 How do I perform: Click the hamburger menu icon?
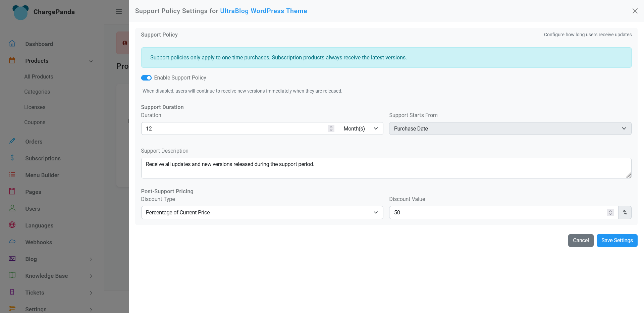[x=119, y=11]
